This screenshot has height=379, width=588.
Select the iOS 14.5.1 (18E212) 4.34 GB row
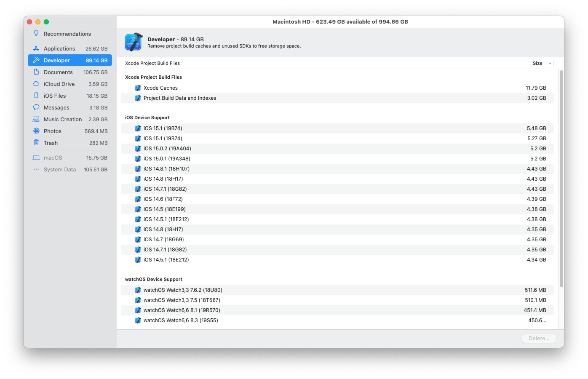(337, 260)
